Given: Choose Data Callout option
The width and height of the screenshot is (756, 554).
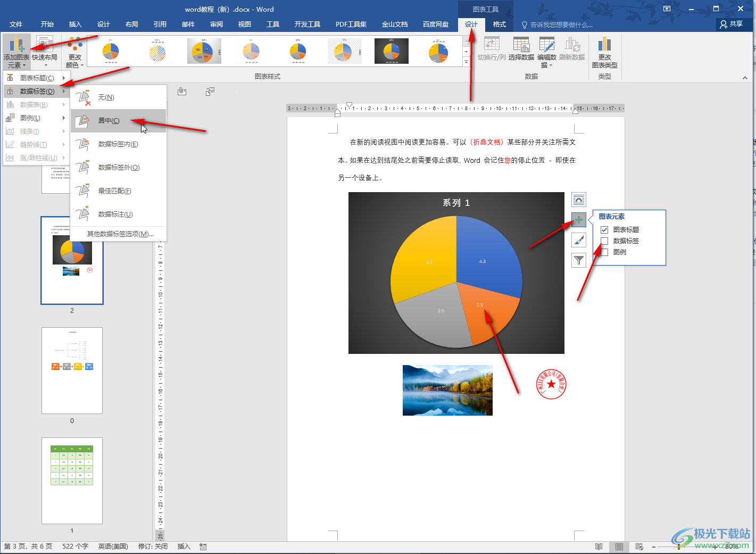Looking at the screenshot, I should click(119, 214).
